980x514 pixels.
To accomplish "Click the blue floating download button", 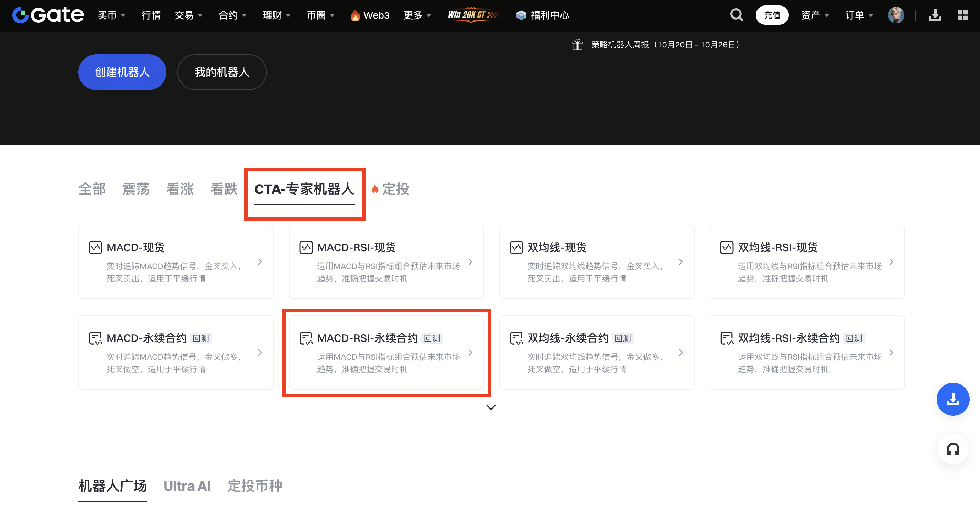I will click(x=952, y=399).
